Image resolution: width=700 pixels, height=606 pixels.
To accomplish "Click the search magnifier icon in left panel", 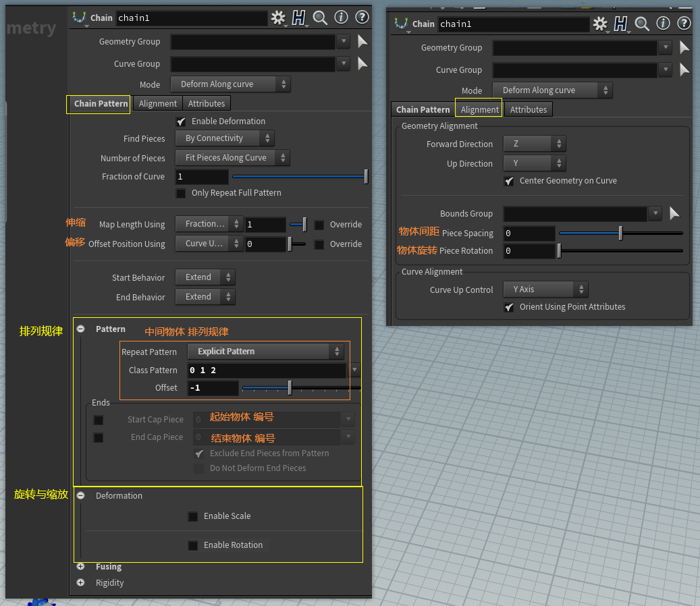I will 320,18.
